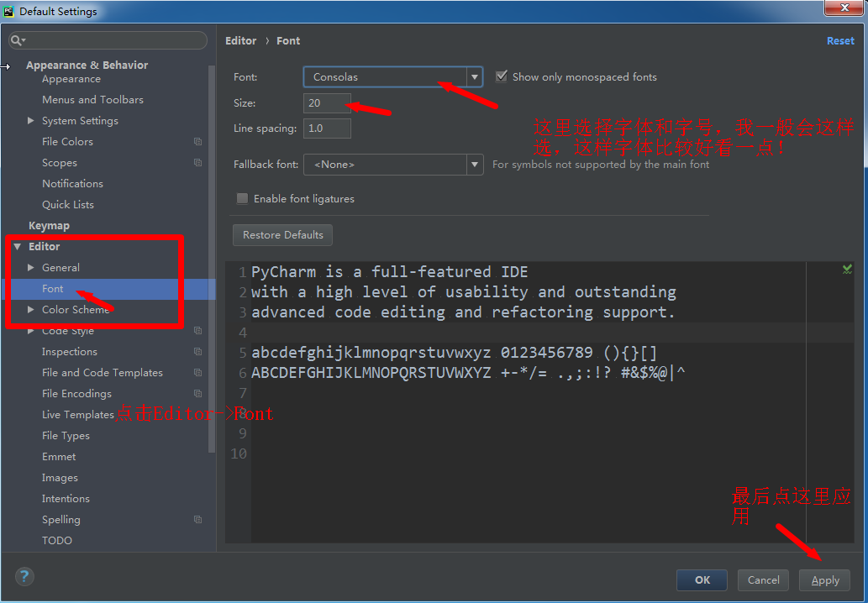This screenshot has width=868, height=603.
Task: Click the per-project settings icon next to Spelling
Action: [x=198, y=520]
